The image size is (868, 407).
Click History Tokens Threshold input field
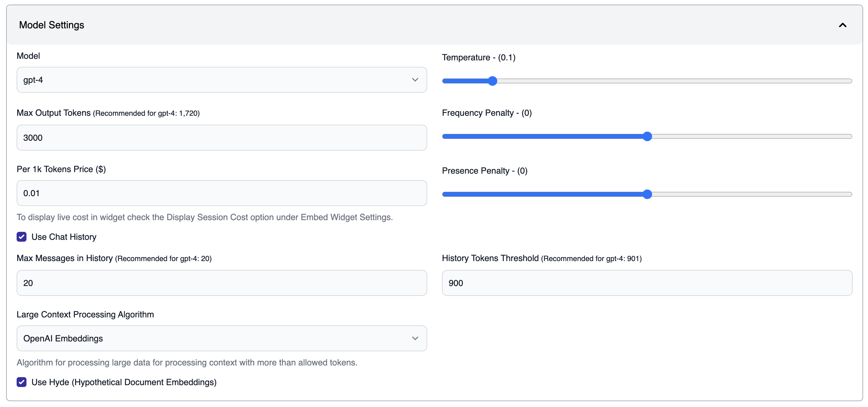click(647, 283)
